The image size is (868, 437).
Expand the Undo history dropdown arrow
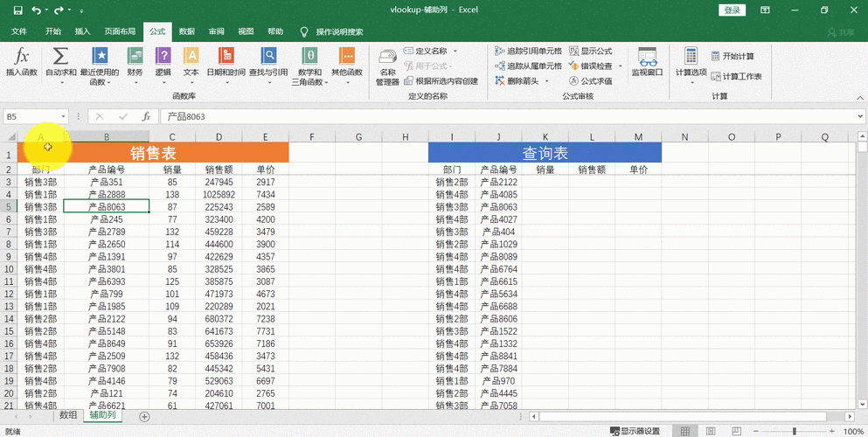tap(46, 10)
